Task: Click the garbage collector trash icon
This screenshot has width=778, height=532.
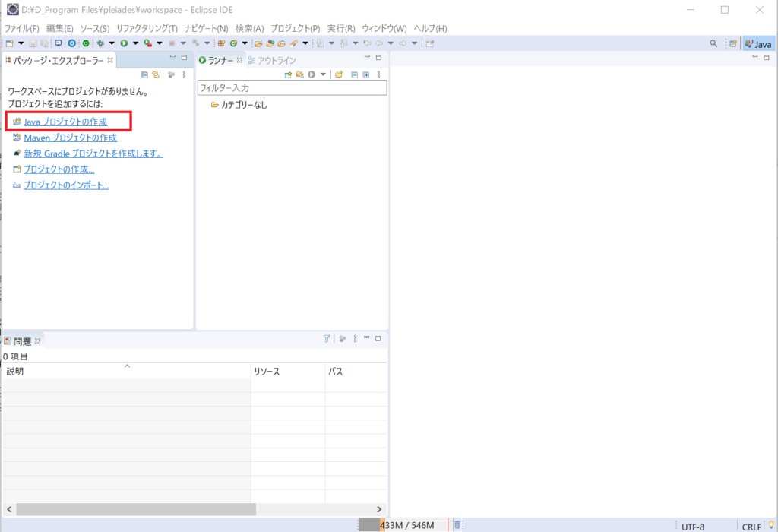Action: tap(457, 524)
